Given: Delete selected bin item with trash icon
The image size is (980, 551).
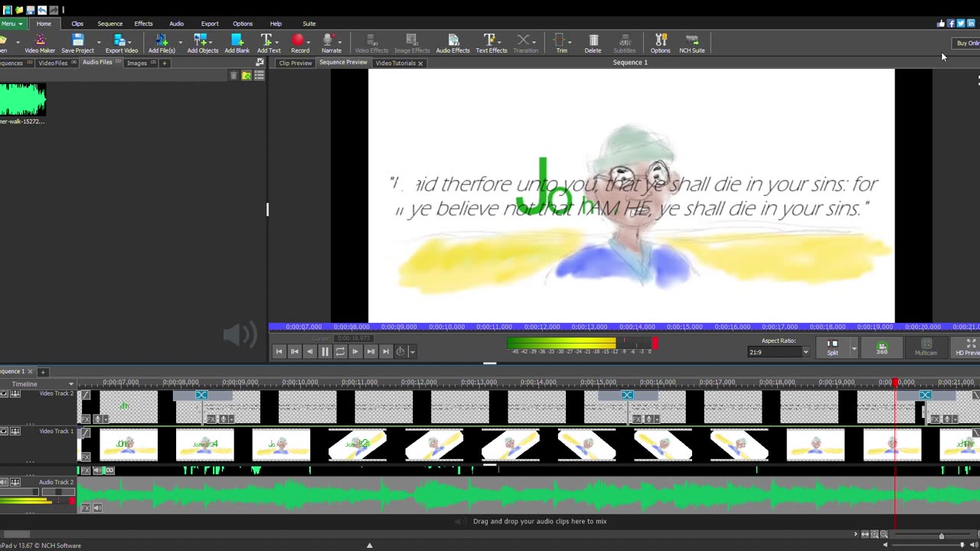Looking at the screenshot, I should tap(234, 75).
